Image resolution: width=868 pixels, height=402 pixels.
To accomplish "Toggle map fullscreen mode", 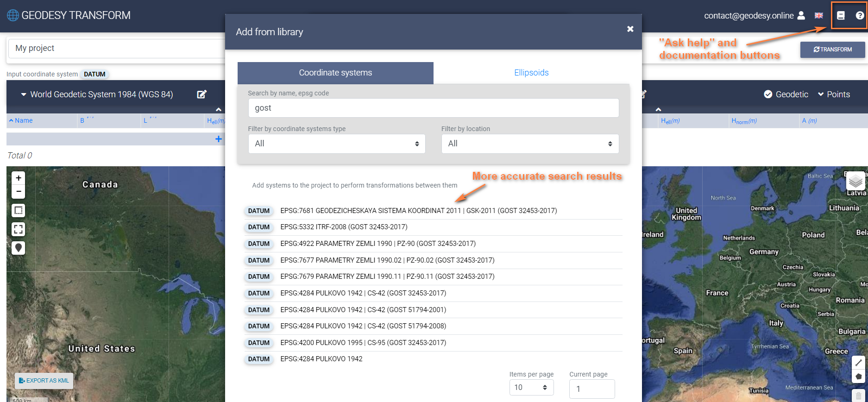I will [19, 229].
